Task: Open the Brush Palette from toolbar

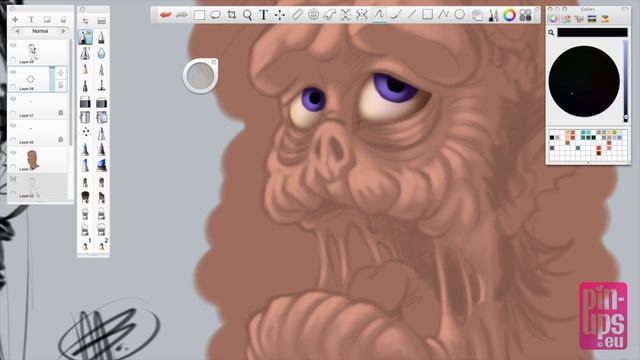Action: pyautogui.click(x=493, y=16)
